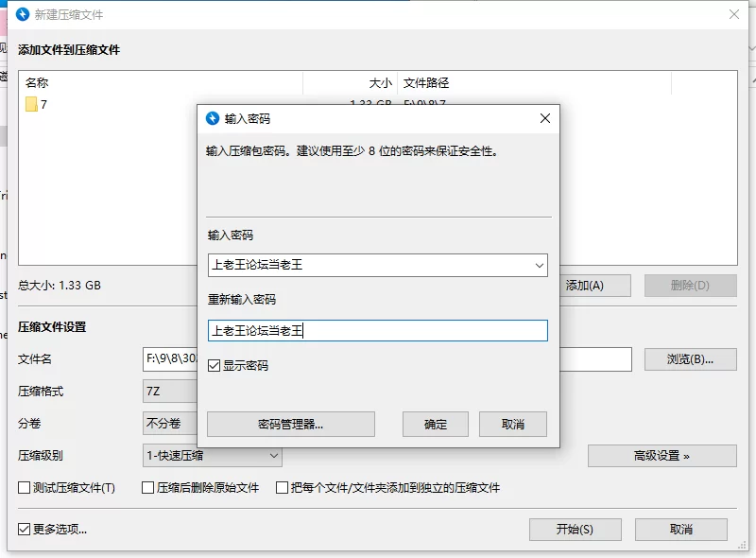Click 取消 in the password dialog
The width and height of the screenshot is (756, 558).
[513, 424]
